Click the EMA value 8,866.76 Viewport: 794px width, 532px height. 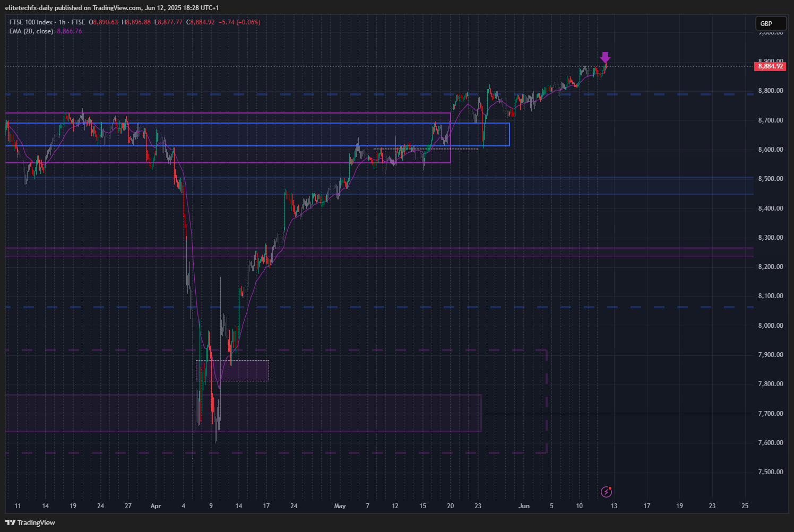point(70,31)
